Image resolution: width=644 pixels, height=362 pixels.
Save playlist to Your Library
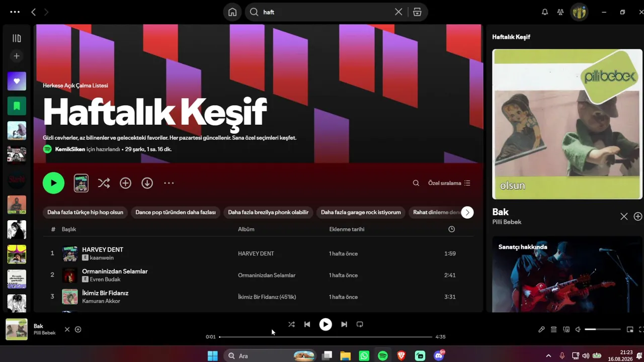pyautogui.click(x=125, y=183)
